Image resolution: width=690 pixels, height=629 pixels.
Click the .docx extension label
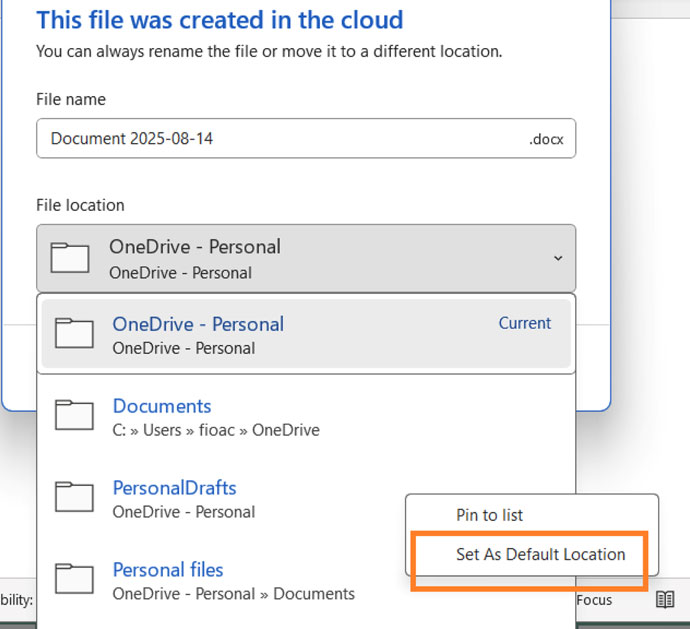pos(546,139)
